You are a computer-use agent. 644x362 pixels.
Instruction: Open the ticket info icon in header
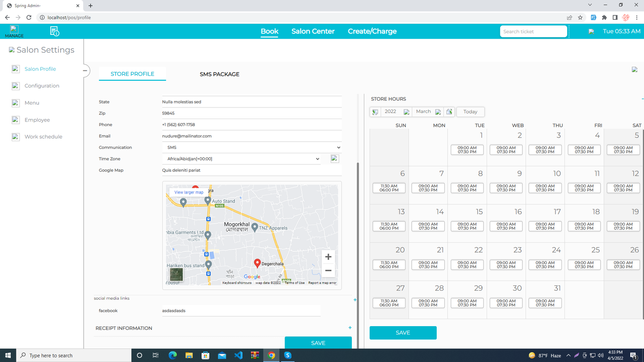click(x=55, y=31)
